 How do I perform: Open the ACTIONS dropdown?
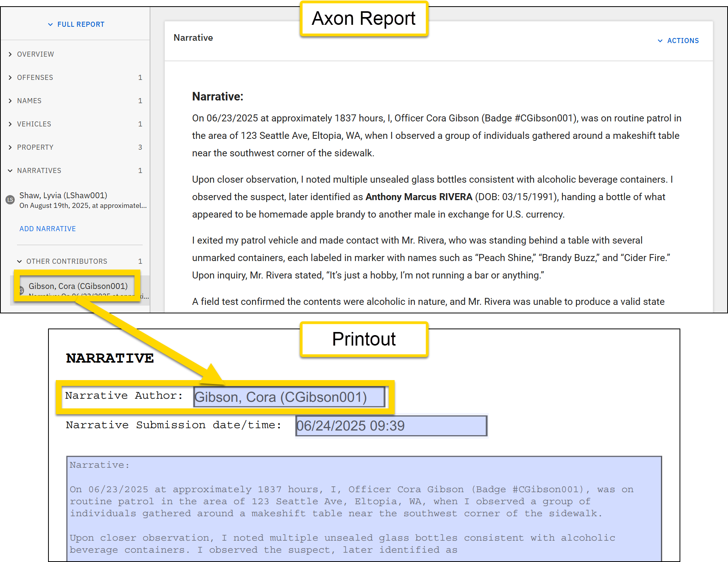click(x=682, y=40)
